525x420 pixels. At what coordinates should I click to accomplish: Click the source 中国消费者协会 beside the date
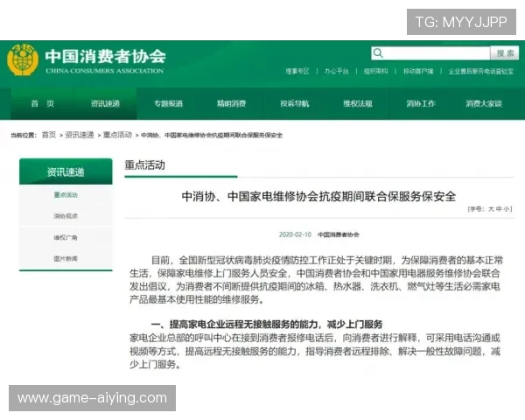point(338,234)
